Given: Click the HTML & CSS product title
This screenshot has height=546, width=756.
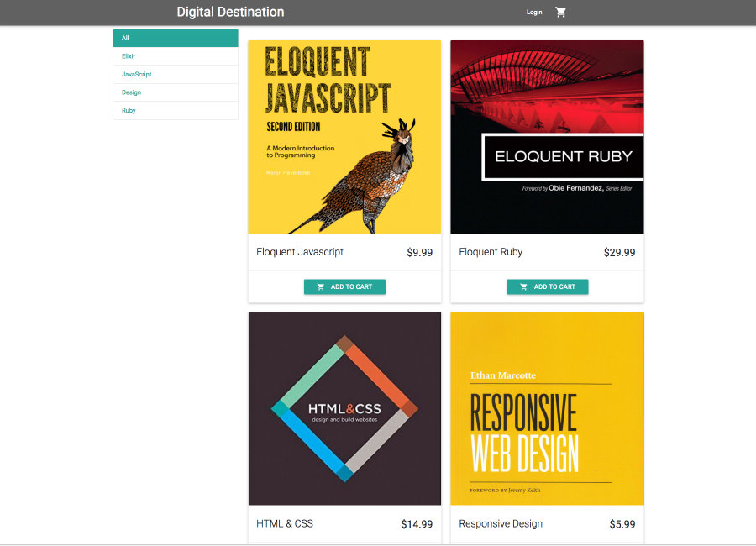Looking at the screenshot, I should (x=285, y=524).
